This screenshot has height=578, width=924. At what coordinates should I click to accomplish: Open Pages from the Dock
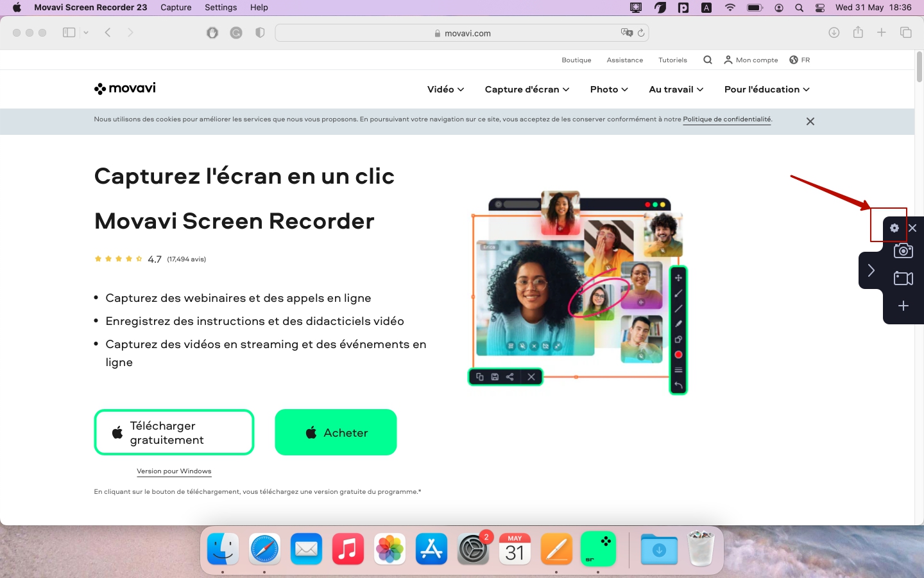point(556,549)
